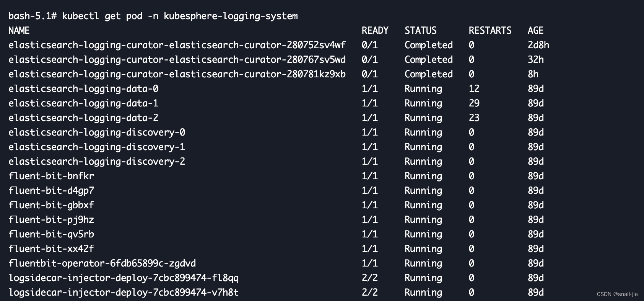
Task: Click pod name ending in 280767sv5wd
Action: [177, 60]
